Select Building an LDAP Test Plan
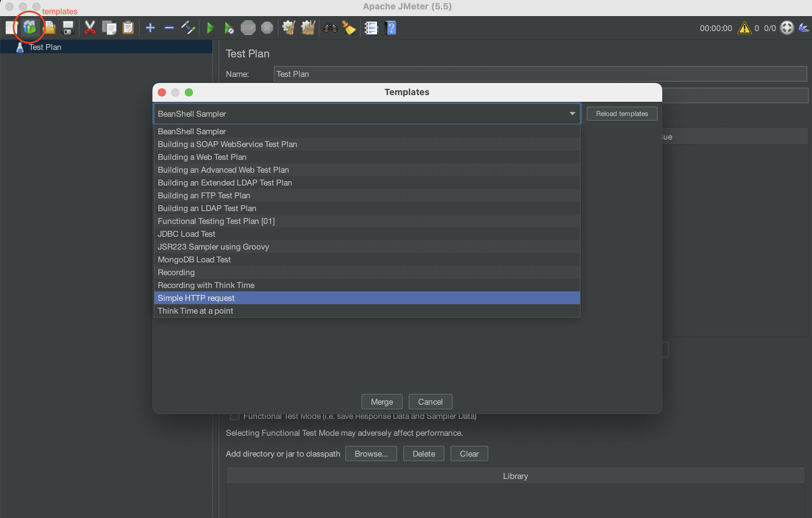The height and width of the screenshot is (518, 812). coord(367,208)
